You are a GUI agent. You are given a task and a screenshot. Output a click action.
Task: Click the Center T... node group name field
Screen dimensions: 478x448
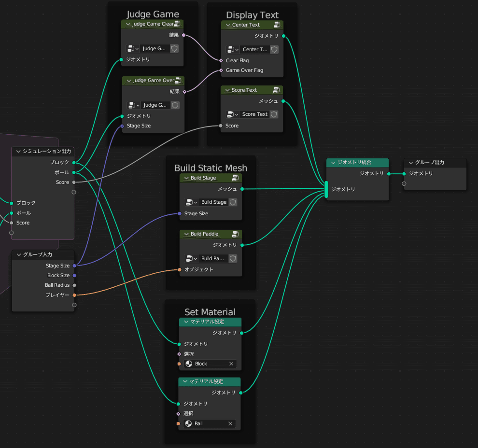click(x=255, y=49)
